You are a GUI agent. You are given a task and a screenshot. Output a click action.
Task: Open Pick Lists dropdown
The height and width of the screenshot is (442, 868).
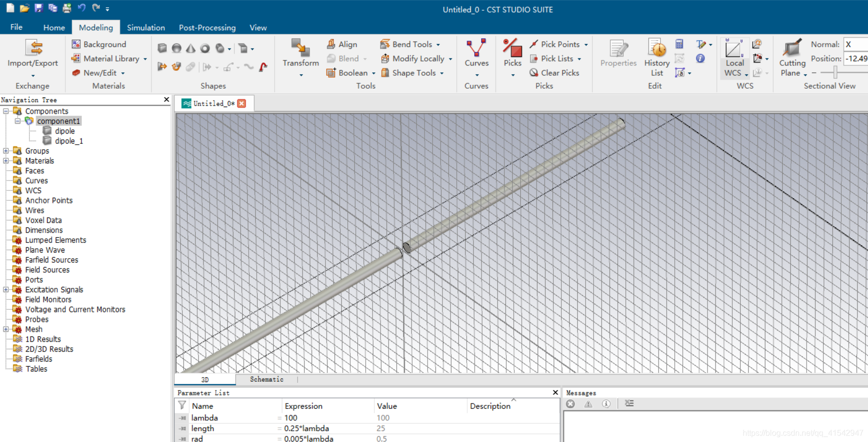coord(579,59)
